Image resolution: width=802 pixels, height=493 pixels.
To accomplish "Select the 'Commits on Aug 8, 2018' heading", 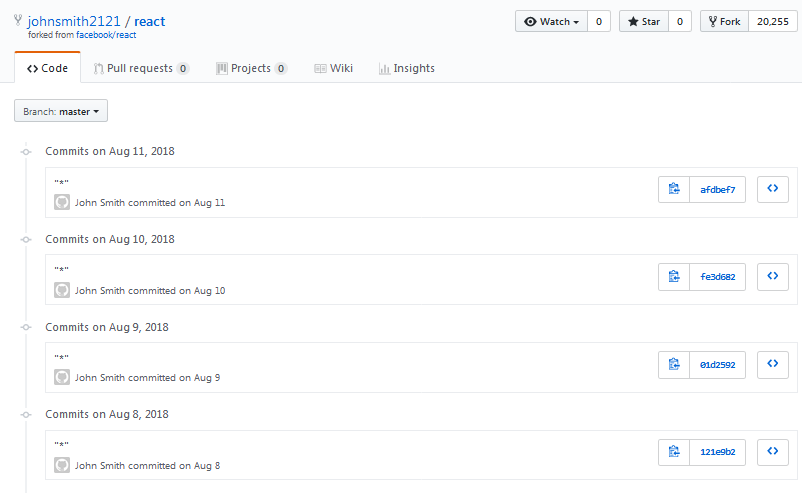I will [x=107, y=414].
